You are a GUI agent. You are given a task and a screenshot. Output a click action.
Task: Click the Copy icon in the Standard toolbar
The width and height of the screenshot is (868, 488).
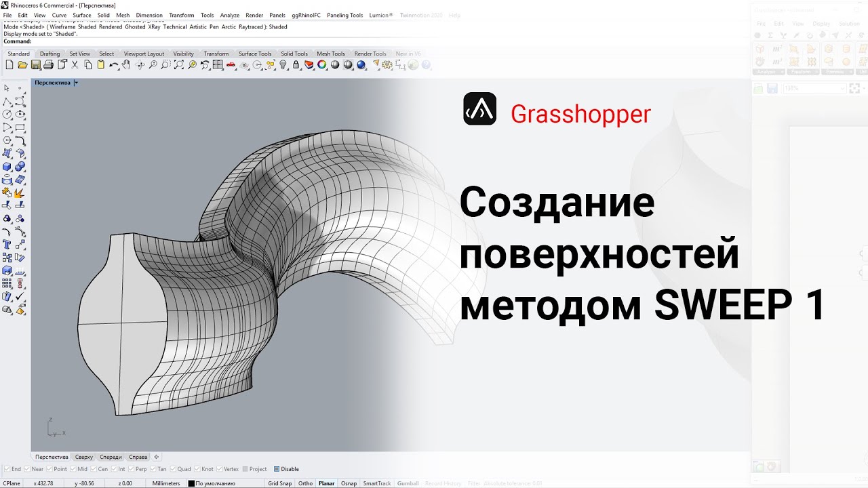87,65
